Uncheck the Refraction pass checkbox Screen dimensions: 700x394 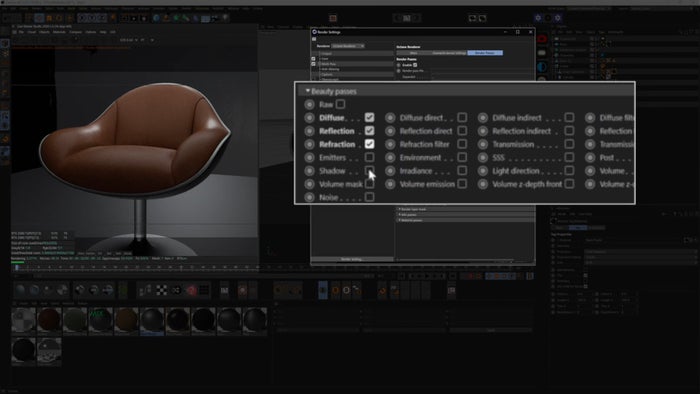369,144
